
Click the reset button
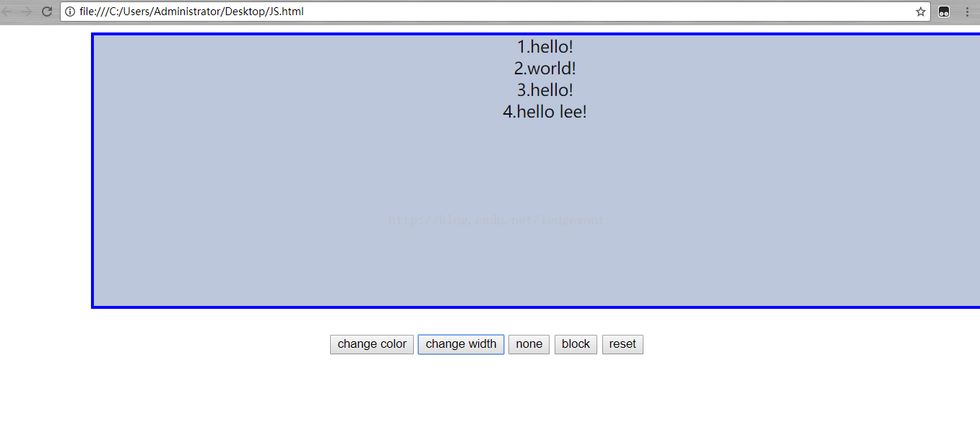coord(623,344)
